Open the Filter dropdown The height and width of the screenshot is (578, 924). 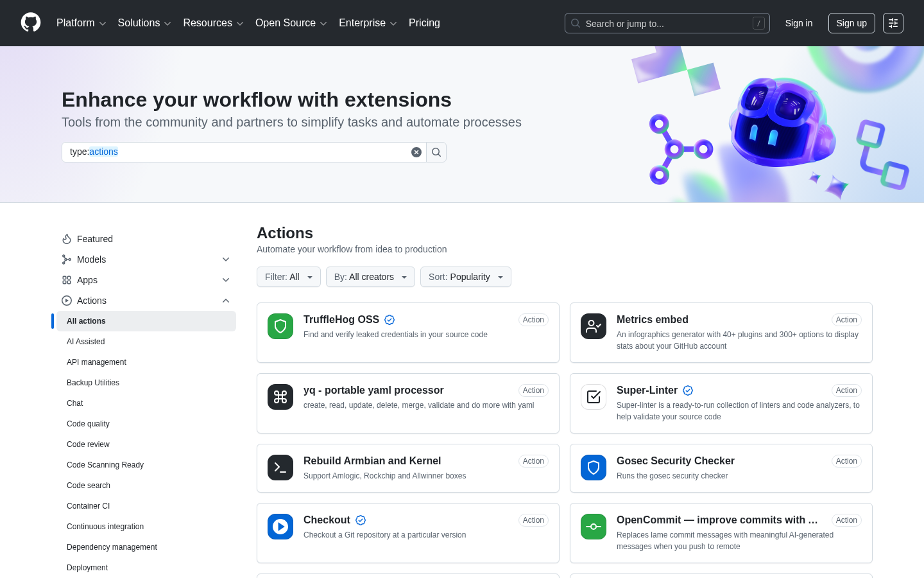[x=289, y=277]
